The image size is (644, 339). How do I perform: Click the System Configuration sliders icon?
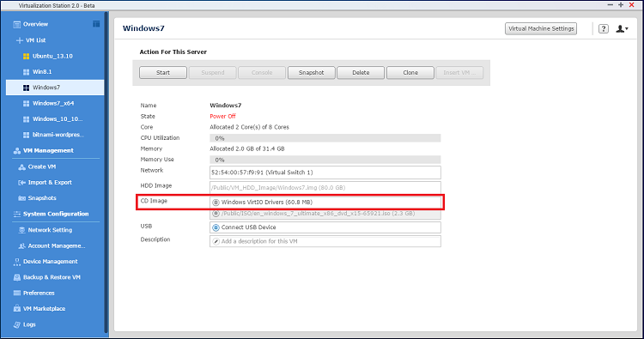pyautogui.click(x=17, y=214)
